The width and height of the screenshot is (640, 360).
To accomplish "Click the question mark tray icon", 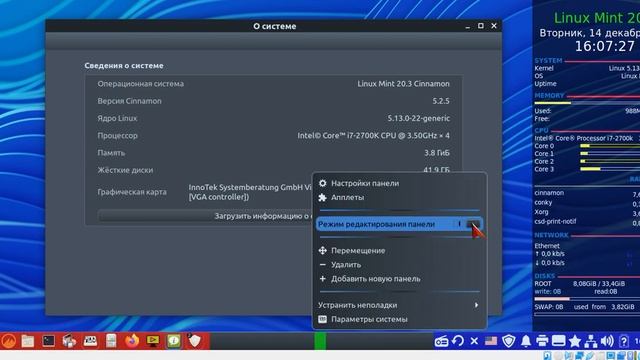I will tap(623, 341).
